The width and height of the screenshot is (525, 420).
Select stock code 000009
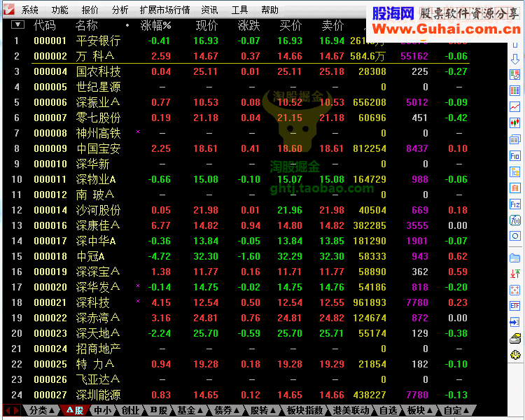coord(50,148)
